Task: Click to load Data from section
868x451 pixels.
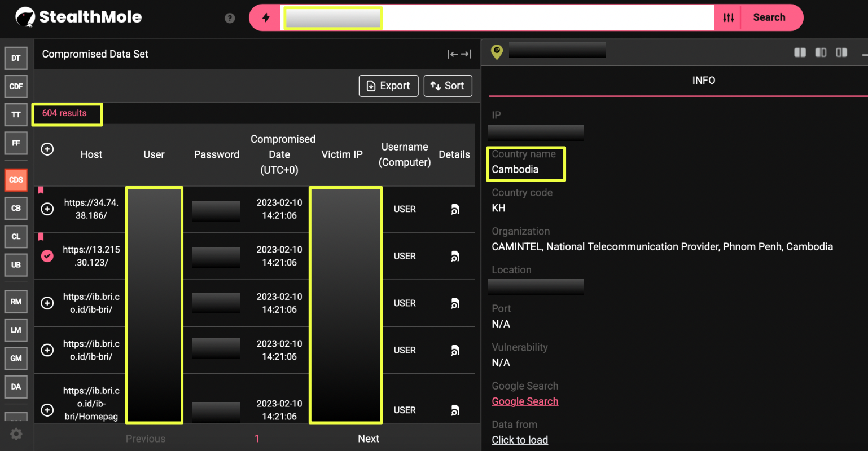Action: pyautogui.click(x=519, y=440)
